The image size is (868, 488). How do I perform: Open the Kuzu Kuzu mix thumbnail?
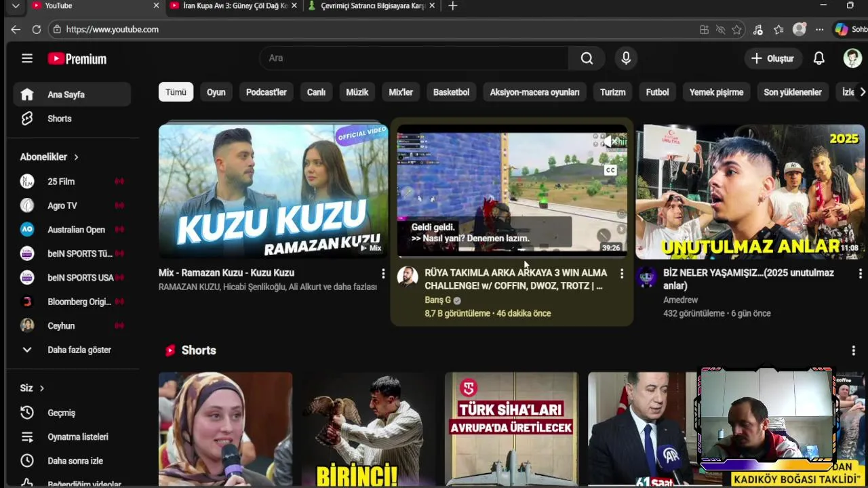pyautogui.click(x=273, y=191)
